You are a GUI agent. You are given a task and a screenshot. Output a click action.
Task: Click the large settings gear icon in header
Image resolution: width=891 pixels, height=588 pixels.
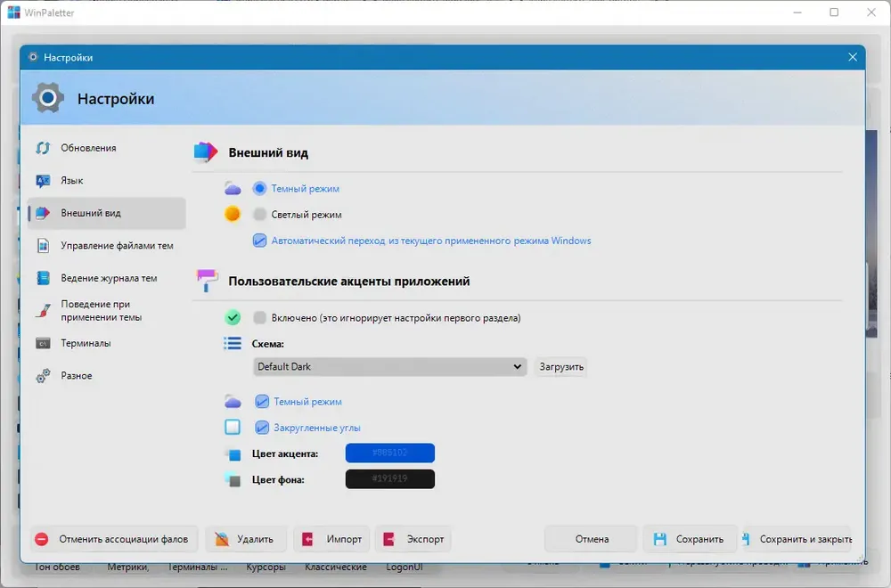coord(48,98)
